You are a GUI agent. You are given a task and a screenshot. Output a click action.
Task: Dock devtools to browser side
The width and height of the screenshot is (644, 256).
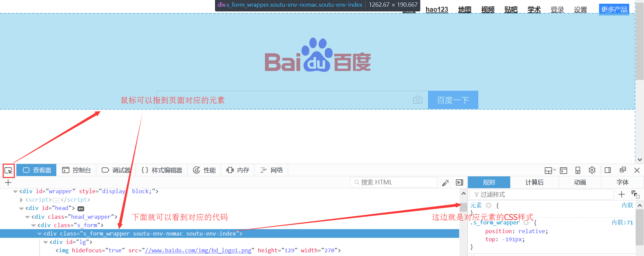[608, 170]
